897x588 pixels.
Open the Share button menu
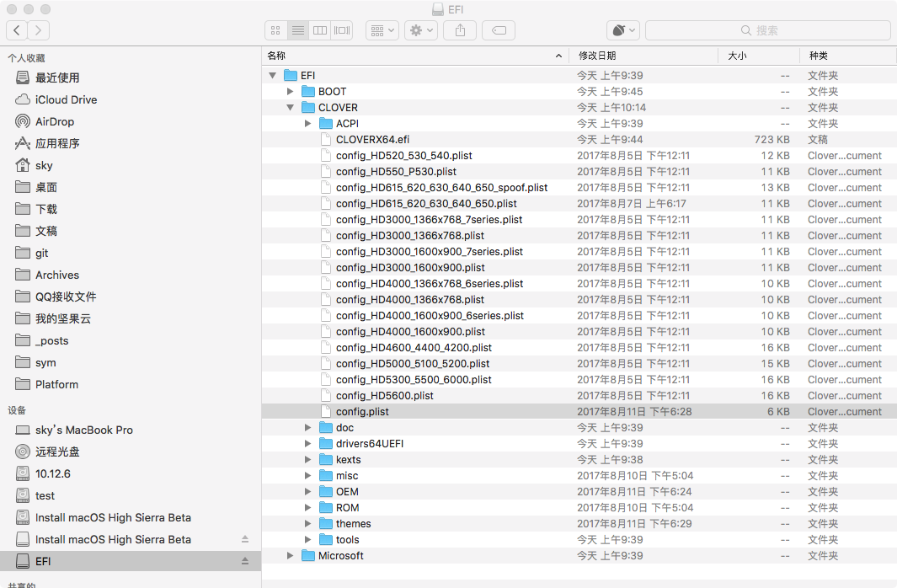461,30
